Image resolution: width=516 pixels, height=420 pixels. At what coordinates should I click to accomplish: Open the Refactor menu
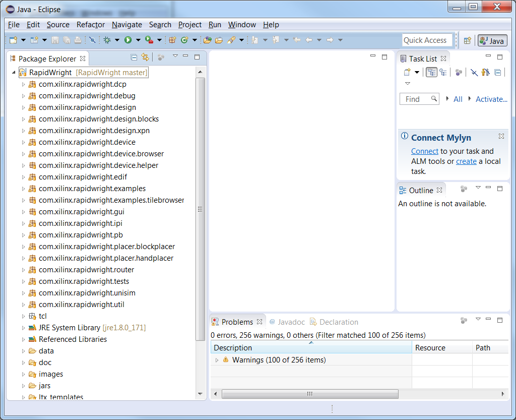tap(91, 25)
